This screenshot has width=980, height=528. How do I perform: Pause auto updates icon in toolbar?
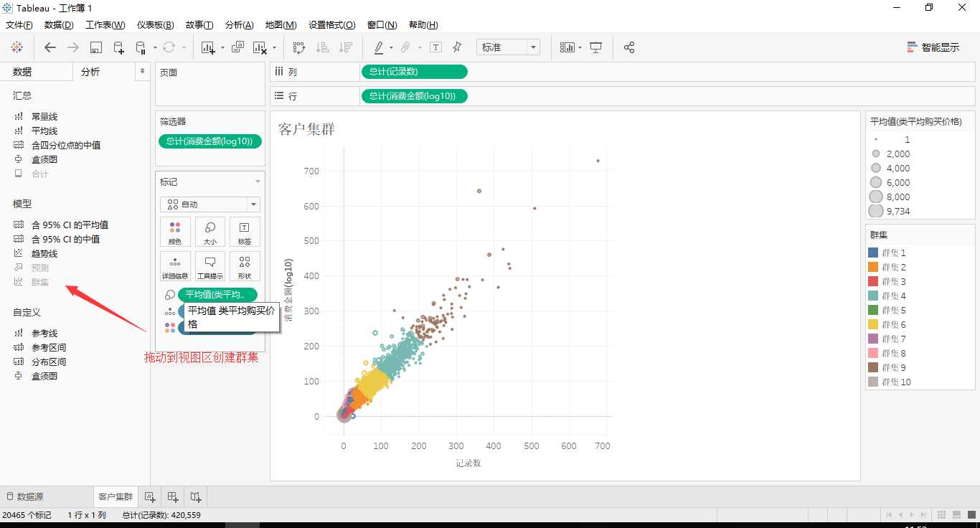[x=141, y=47]
